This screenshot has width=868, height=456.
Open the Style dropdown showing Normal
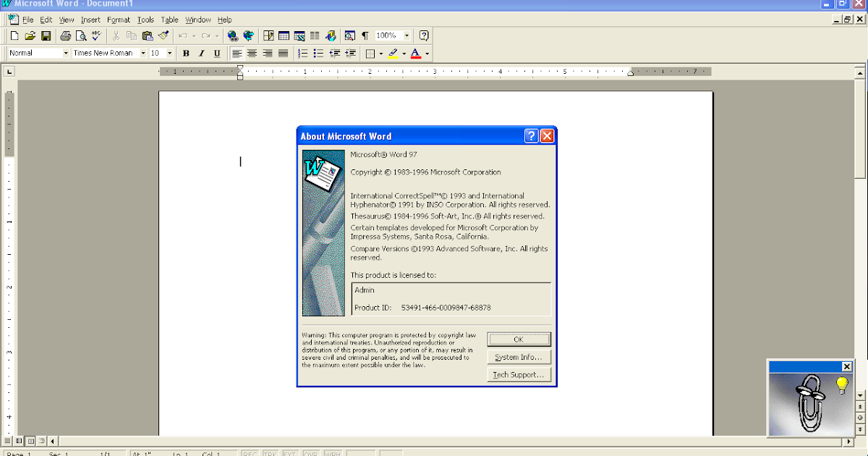click(x=66, y=54)
